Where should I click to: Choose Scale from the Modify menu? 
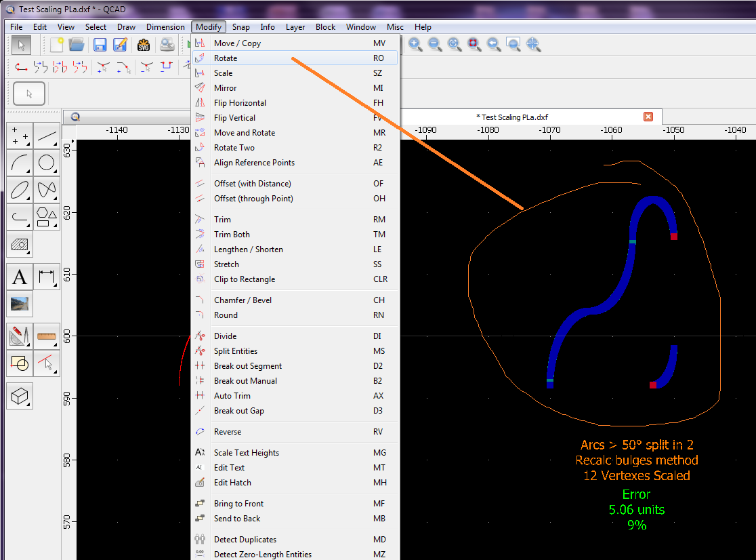223,73
